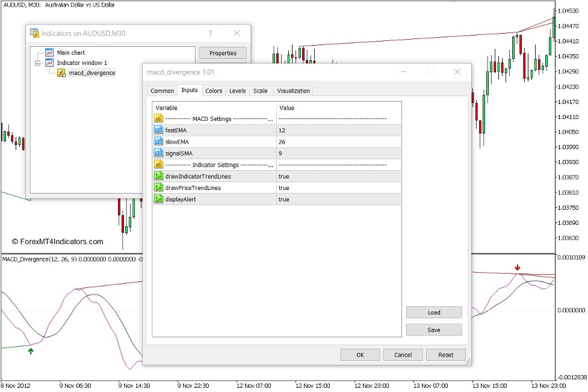Select Indicator window 1 in the tree

pos(82,63)
